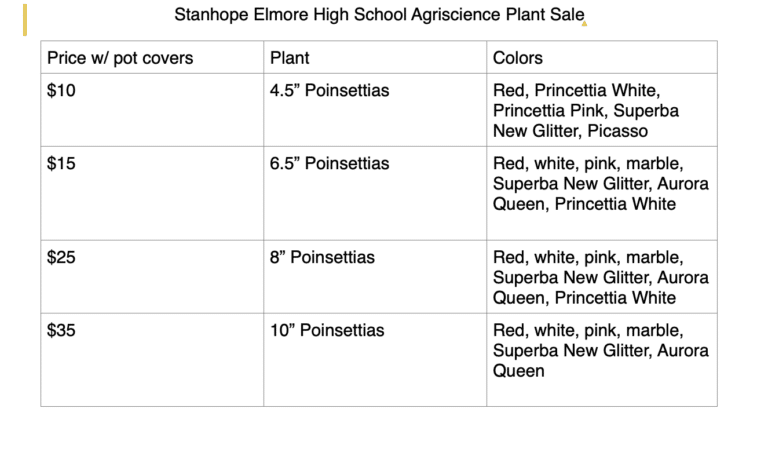Click the $15 price cell
Screen dimensions: 768x456
61,164
